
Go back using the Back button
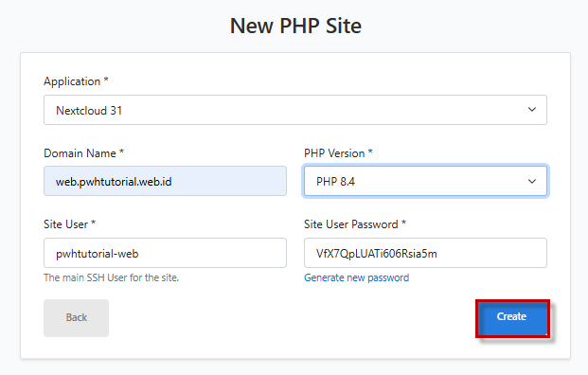tap(76, 318)
